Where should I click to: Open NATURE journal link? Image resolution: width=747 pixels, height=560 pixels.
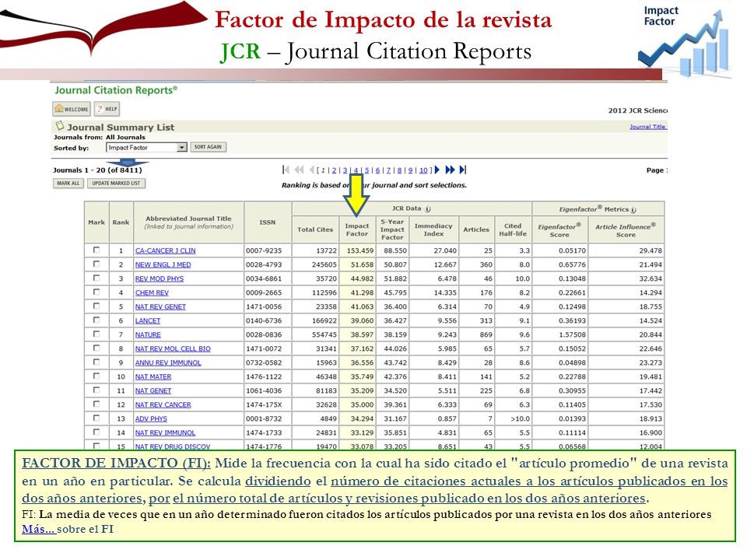[148, 334]
